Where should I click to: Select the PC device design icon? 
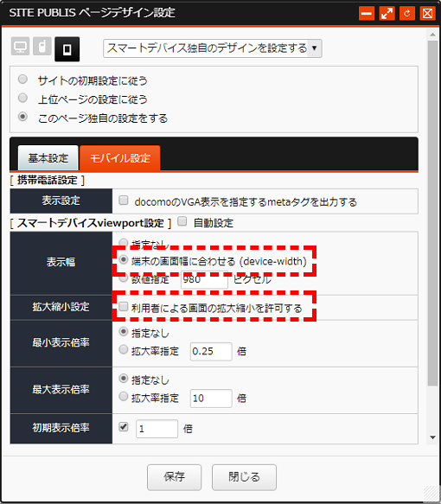tap(20, 47)
